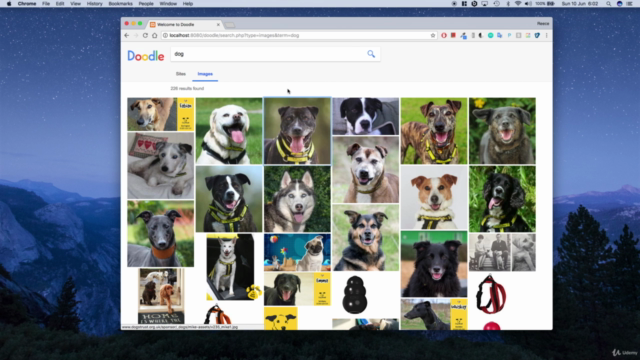Open Spotlight search in menu bar
The height and width of the screenshot is (360, 640).
608,4
